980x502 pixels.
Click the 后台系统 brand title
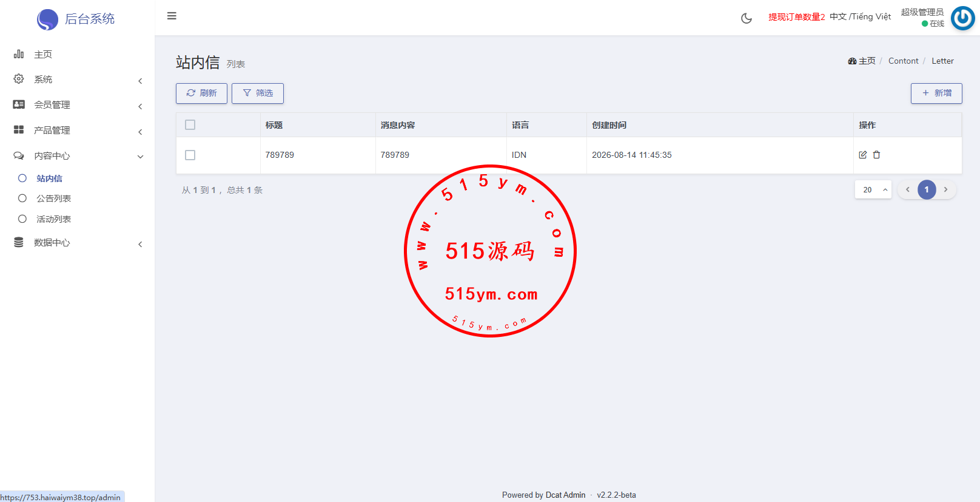[x=90, y=19]
